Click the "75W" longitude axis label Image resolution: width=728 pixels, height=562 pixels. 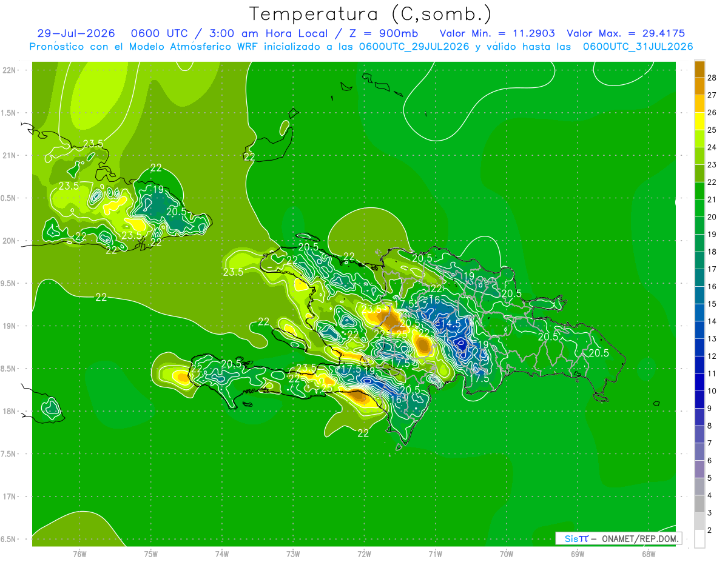click(x=150, y=554)
